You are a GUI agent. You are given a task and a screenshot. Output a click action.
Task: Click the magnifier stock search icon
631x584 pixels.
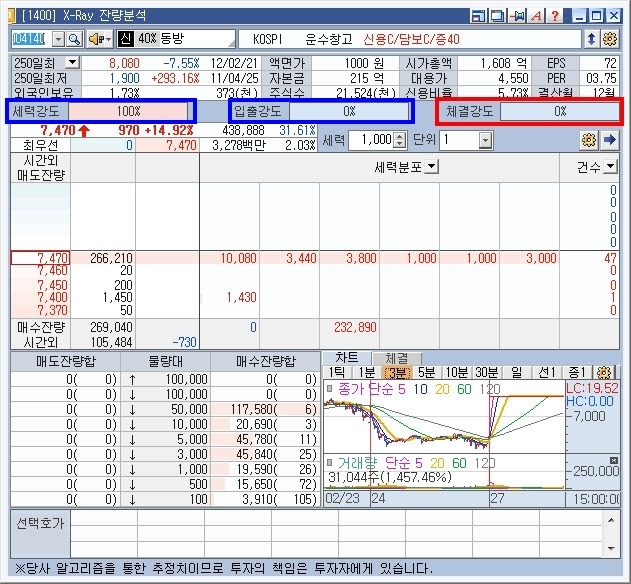(x=75, y=39)
